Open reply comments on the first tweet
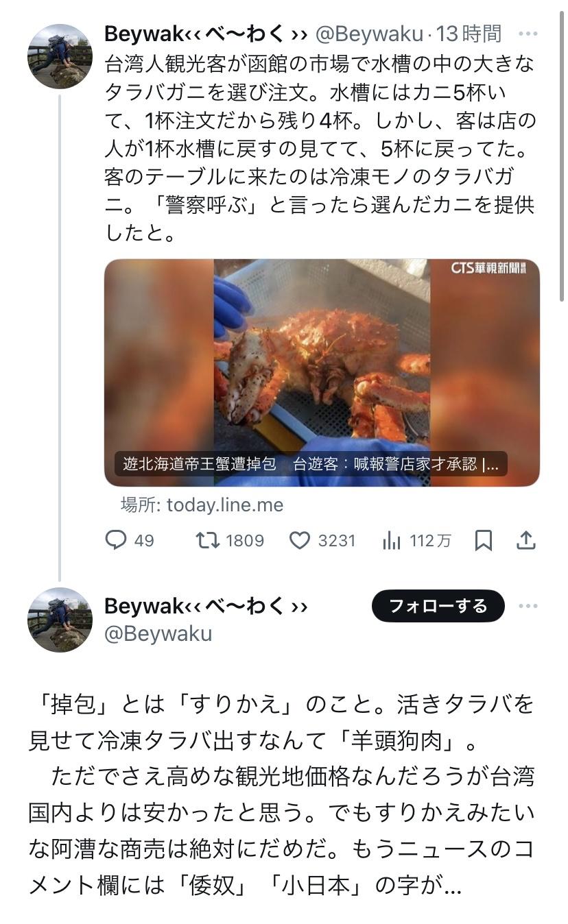Image resolution: width=568 pixels, height=924 pixels. [129, 541]
